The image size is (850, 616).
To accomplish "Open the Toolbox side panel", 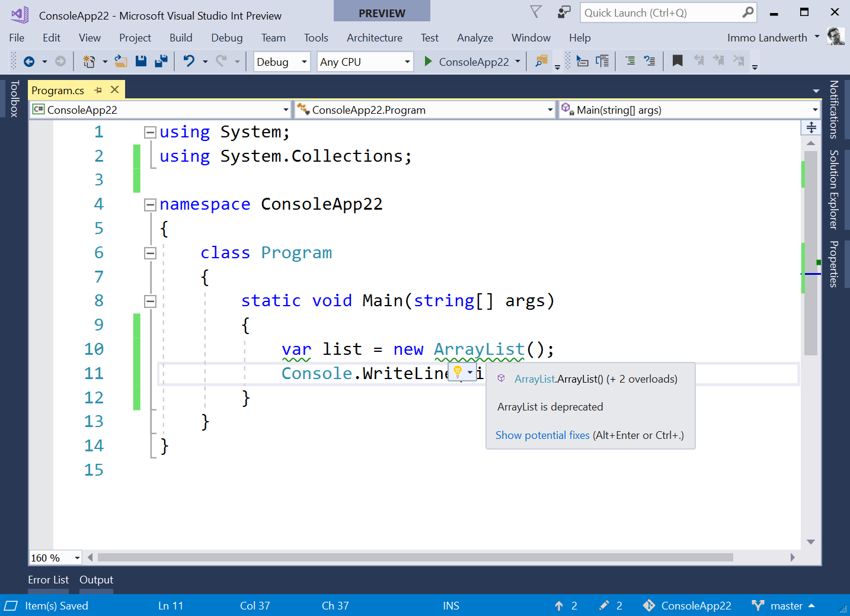I will click(x=14, y=99).
